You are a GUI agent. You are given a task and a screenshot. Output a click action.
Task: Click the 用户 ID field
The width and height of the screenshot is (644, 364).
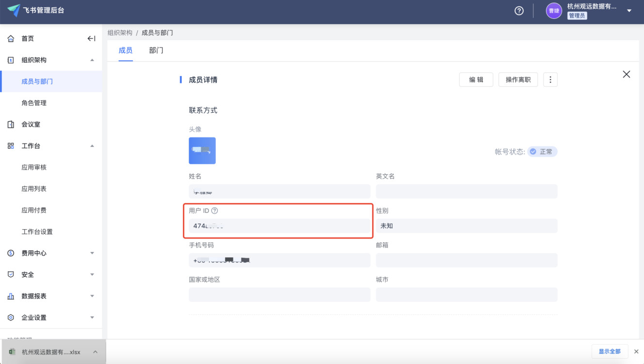279,226
